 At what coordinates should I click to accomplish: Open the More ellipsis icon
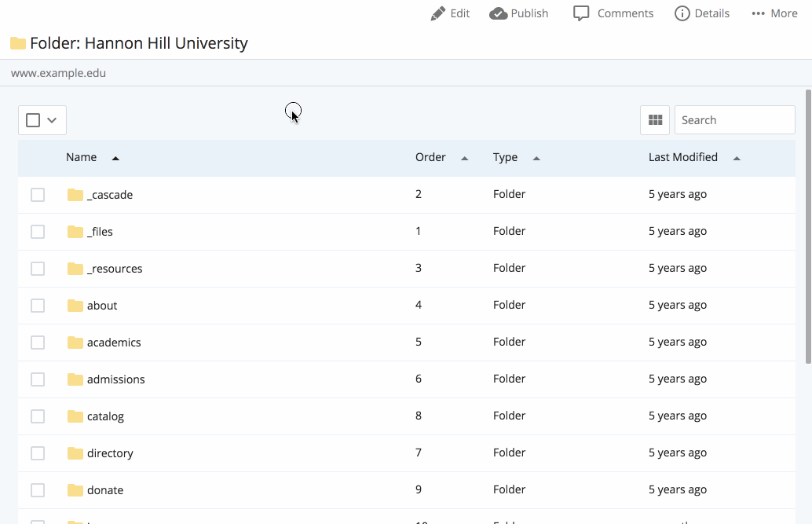pyautogui.click(x=758, y=13)
